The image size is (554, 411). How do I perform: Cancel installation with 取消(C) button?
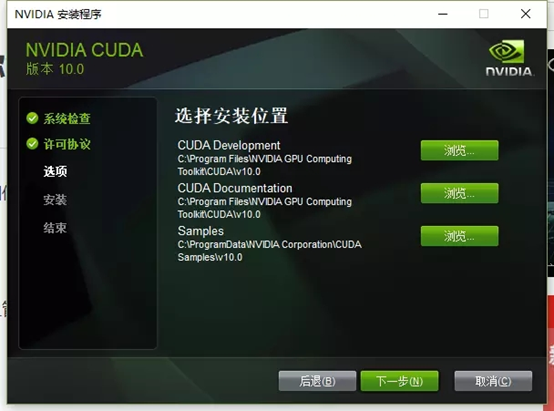tap(493, 381)
